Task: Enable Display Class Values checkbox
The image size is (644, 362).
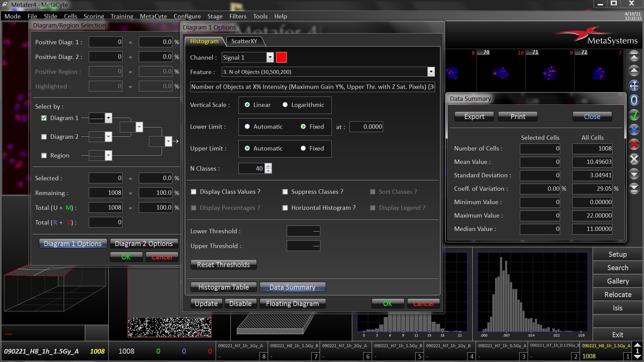Action: (194, 192)
